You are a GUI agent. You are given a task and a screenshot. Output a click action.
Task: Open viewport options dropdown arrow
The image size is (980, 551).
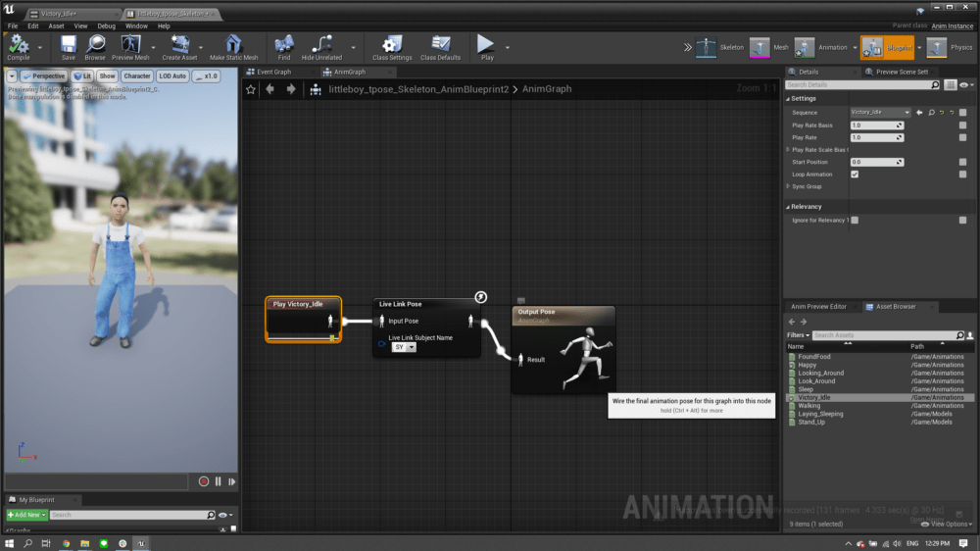[12, 76]
